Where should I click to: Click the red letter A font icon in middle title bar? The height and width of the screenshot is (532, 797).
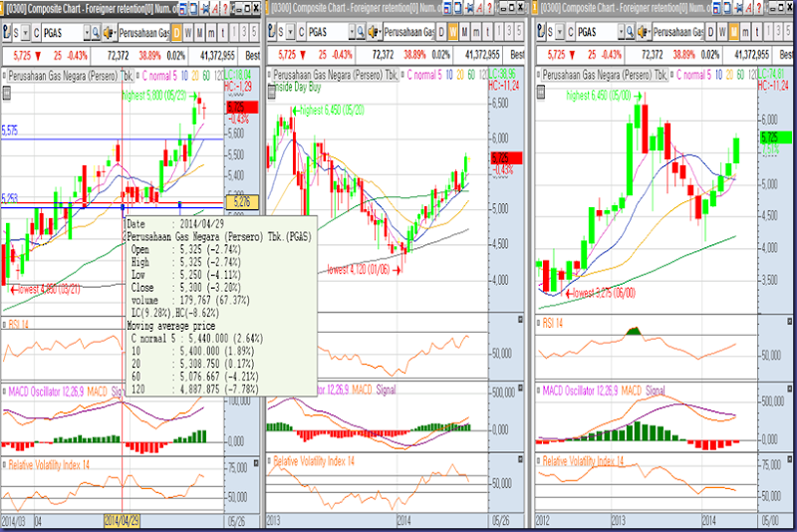pos(479,8)
